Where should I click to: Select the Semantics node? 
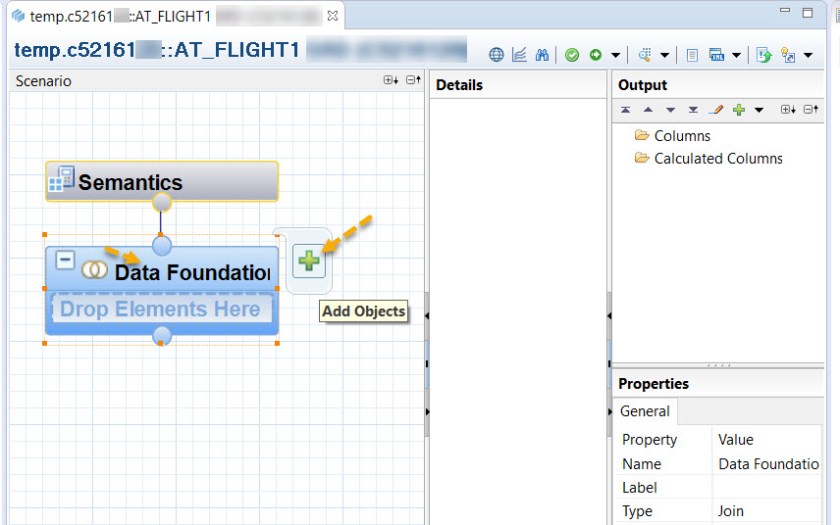tap(162, 182)
